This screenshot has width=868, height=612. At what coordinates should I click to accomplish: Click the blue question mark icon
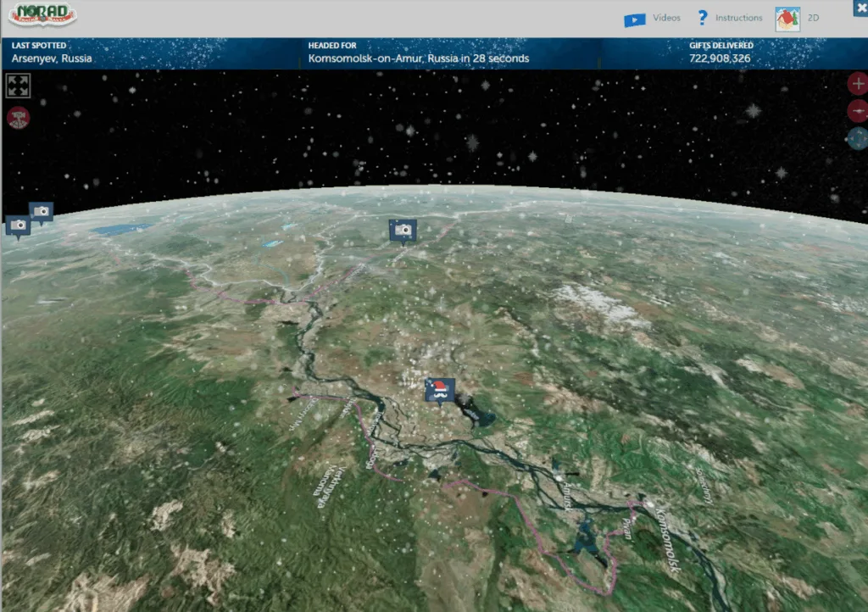pyautogui.click(x=702, y=18)
